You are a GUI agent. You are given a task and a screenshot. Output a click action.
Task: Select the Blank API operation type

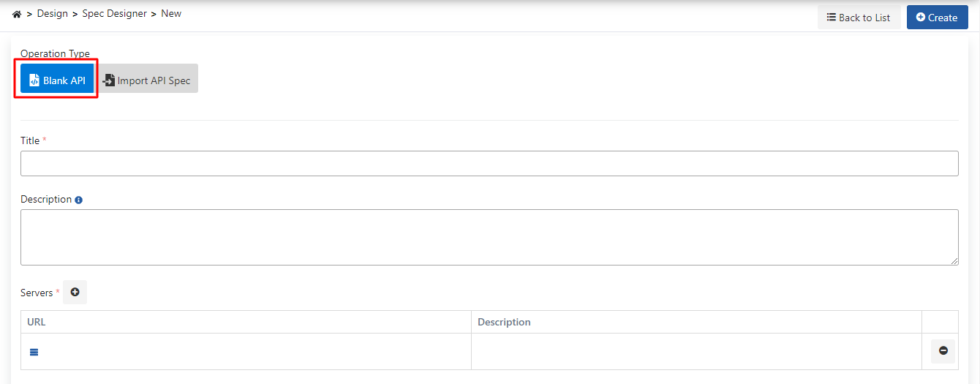tap(57, 80)
